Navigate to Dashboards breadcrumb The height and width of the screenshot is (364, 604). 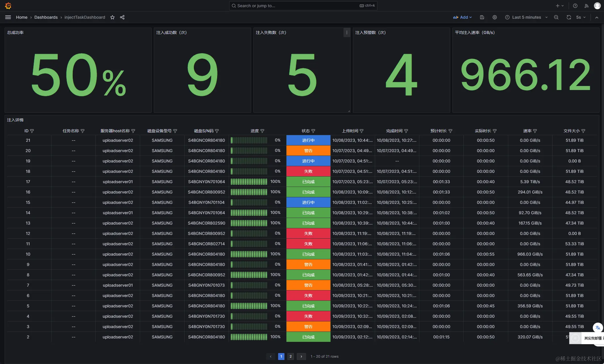[46, 17]
